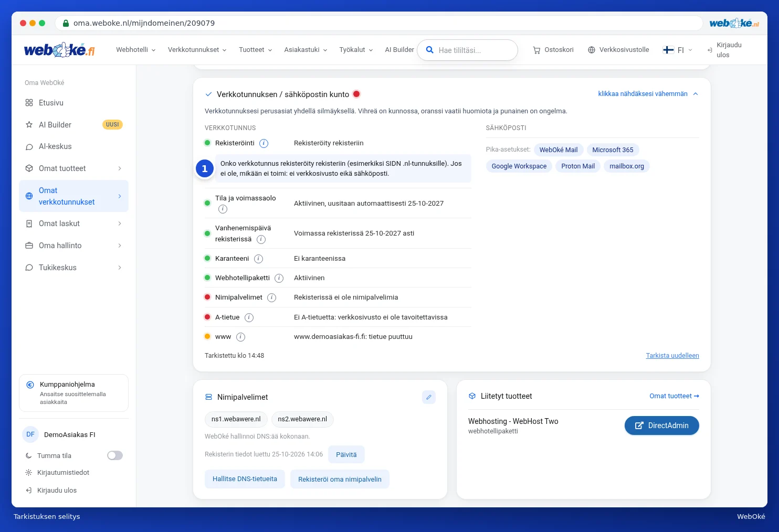The height and width of the screenshot is (532, 779).
Task: Select mailbox.org quick setting
Action: tap(627, 166)
